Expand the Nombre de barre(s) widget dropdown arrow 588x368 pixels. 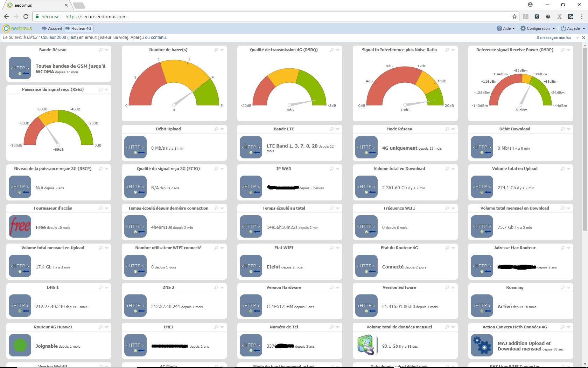[222, 50]
